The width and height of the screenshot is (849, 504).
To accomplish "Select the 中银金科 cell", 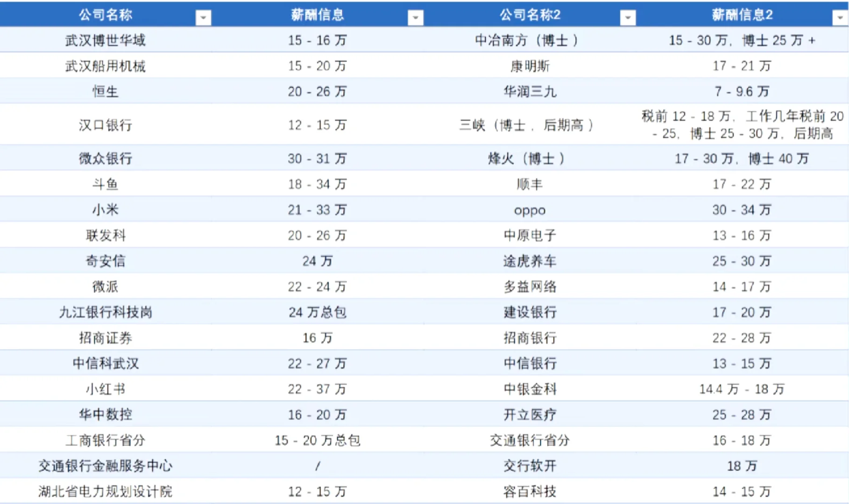I will [530, 389].
